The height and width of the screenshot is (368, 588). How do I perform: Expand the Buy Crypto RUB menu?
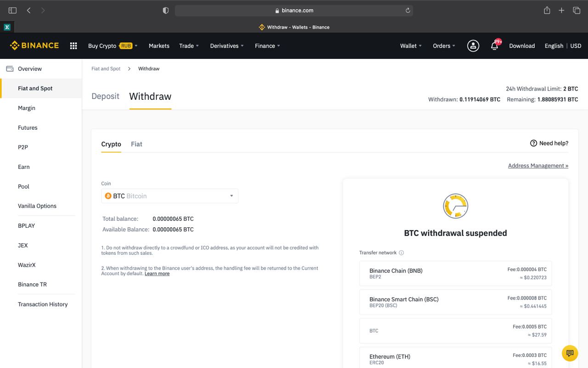point(113,46)
